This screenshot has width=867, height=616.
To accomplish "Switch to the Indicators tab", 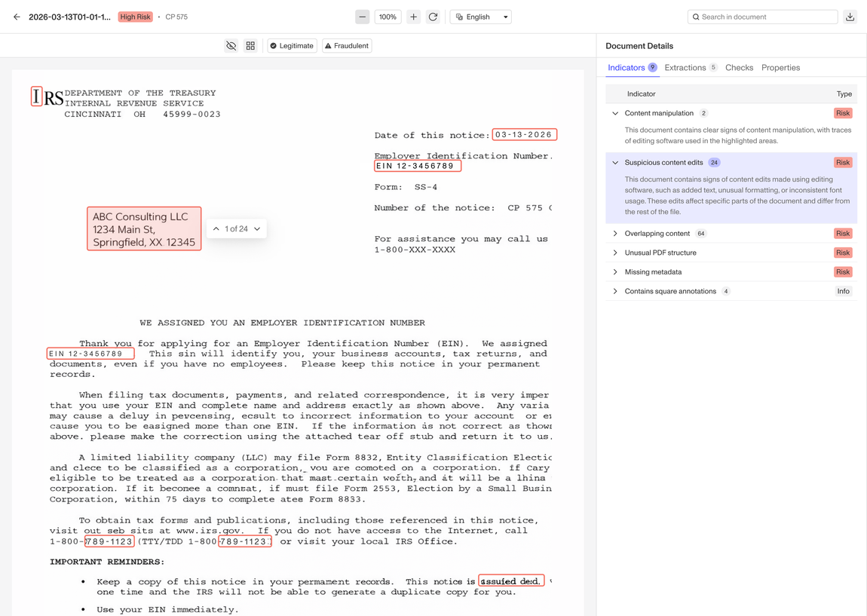I will pyautogui.click(x=632, y=67).
